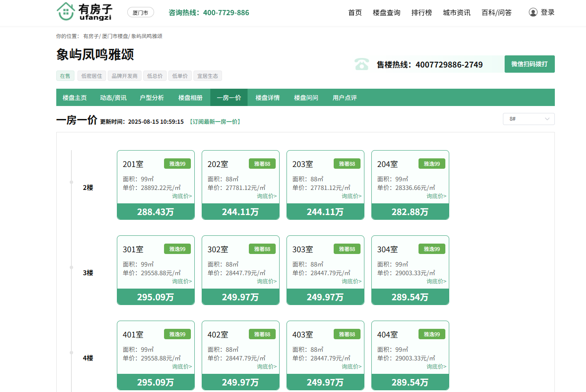Viewport: 586px width, 392px height.
Task: Click the 低单价 tag
Action: click(x=180, y=76)
